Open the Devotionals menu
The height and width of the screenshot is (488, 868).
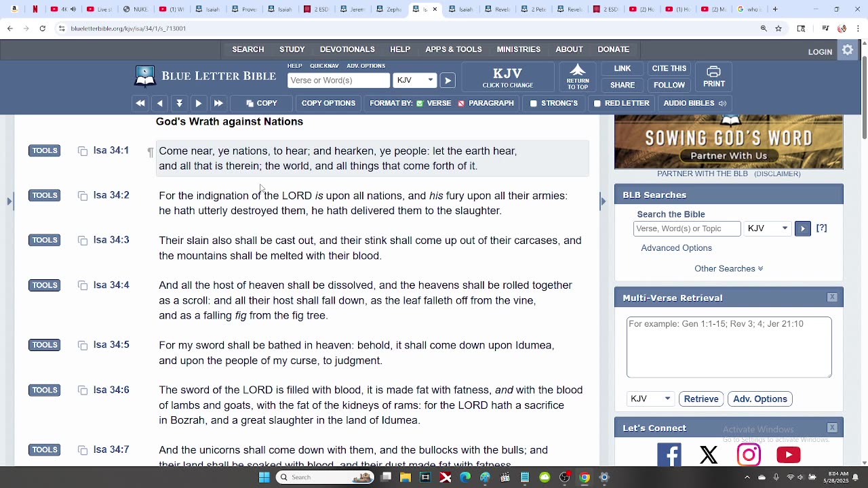[347, 49]
